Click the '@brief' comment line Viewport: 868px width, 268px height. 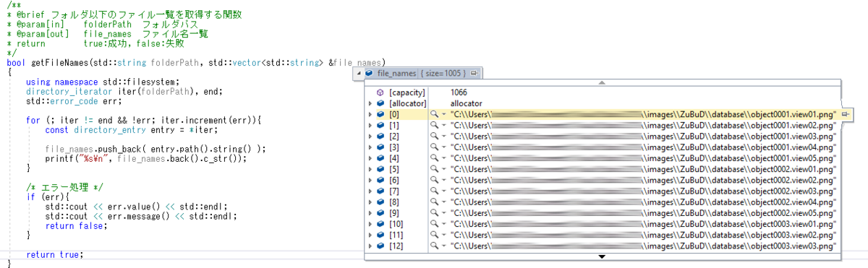click(x=124, y=14)
